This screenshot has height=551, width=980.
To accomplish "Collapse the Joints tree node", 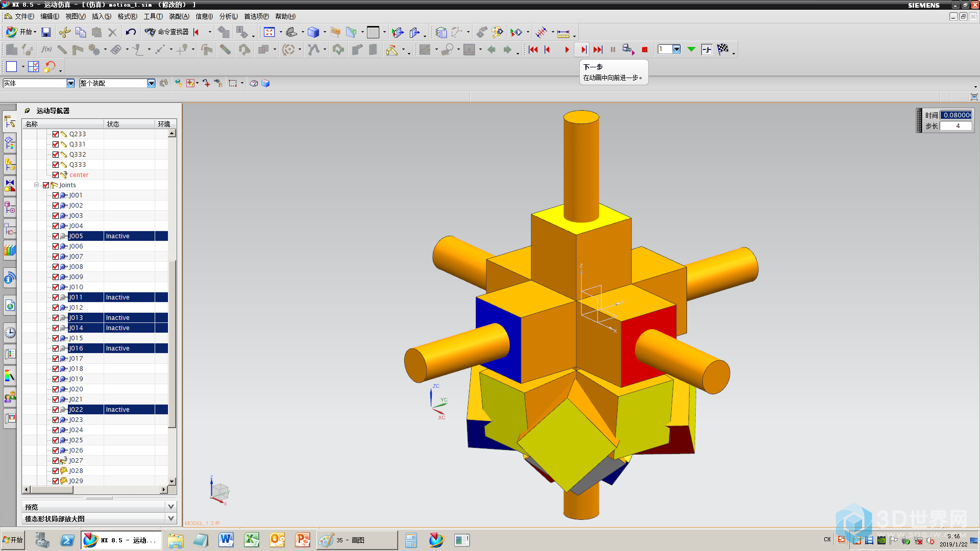I will 37,185.
